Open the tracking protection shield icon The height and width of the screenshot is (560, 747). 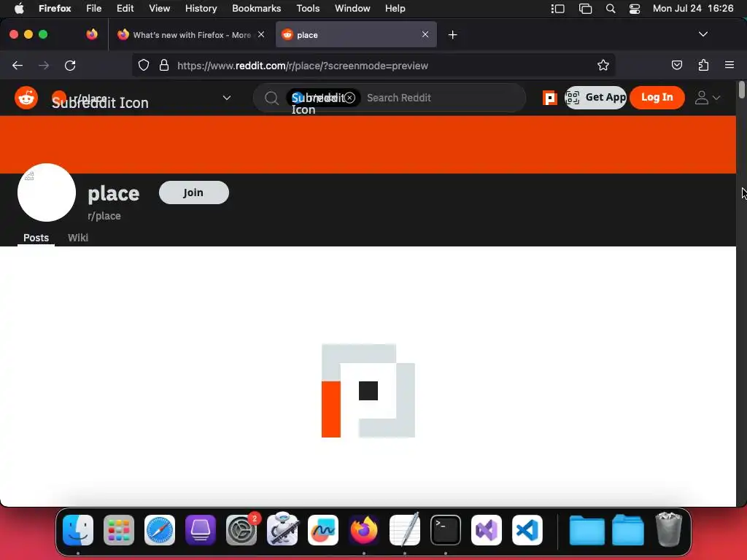point(144,66)
